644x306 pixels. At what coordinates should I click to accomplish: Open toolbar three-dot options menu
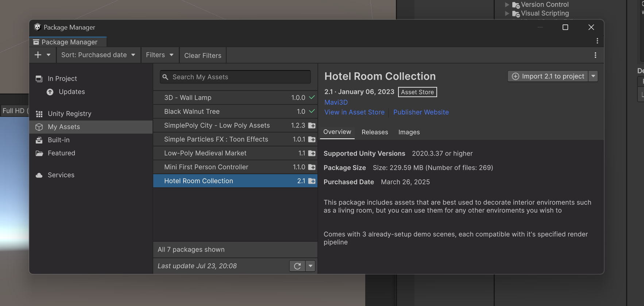pyautogui.click(x=595, y=55)
